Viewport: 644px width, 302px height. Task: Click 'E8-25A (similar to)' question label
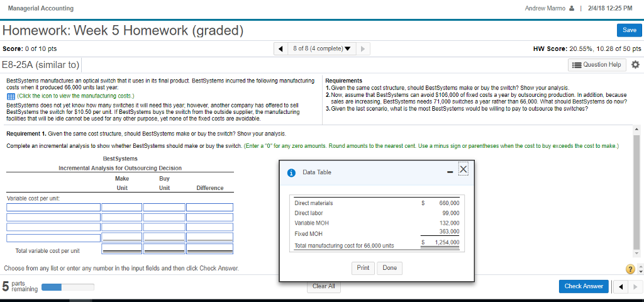pos(41,65)
